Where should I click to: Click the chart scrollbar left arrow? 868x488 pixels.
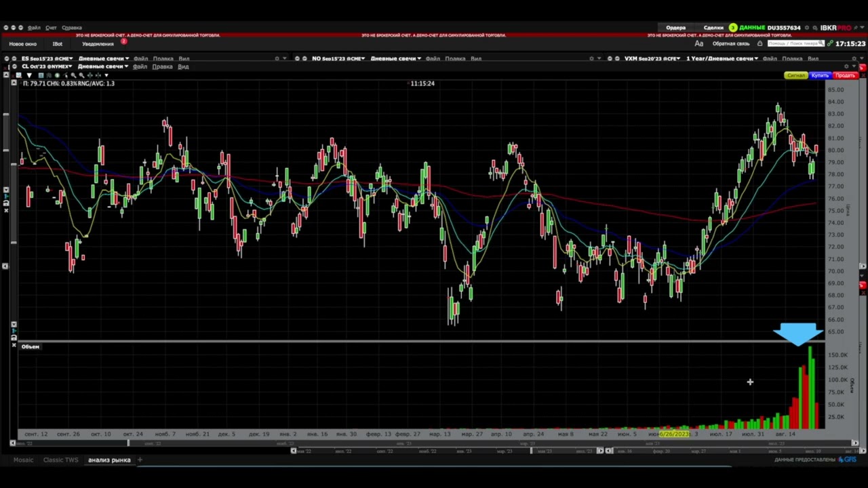coord(12,443)
